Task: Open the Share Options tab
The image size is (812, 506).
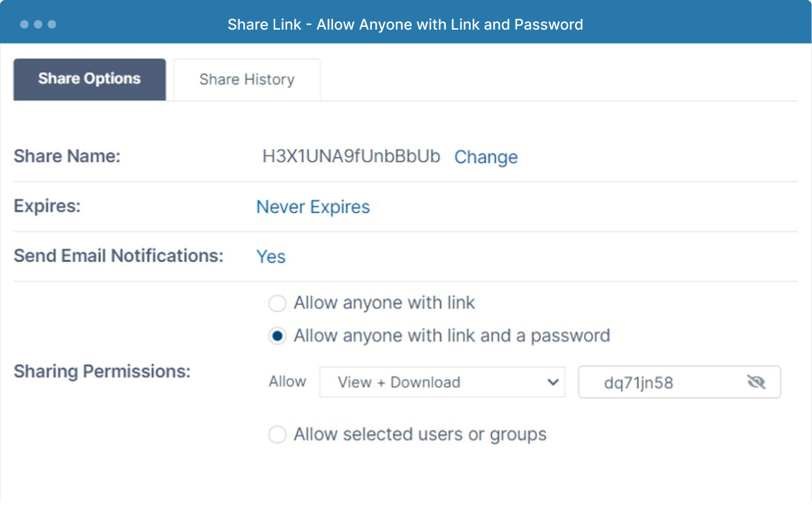Action: click(90, 79)
